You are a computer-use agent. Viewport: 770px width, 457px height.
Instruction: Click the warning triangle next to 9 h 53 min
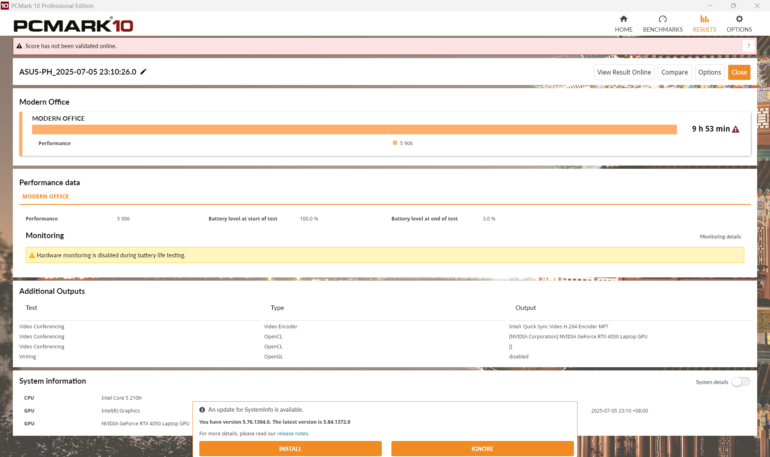pyautogui.click(x=736, y=129)
